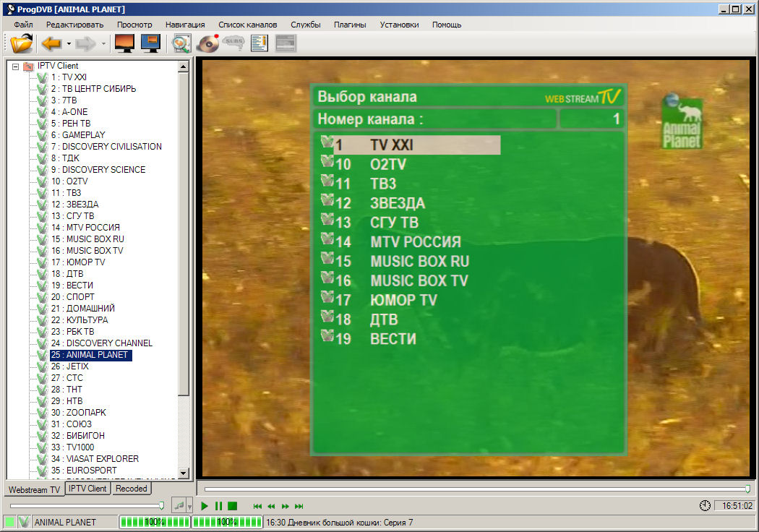Click channel list scrollbar up arrow
Viewport: 759px width, 532px height.
point(184,66)
